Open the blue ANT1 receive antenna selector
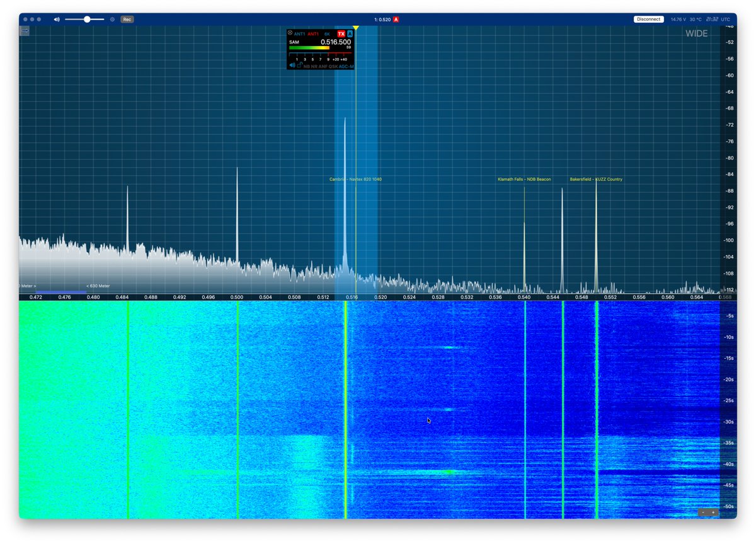756x544 pixels. point(299,33)
